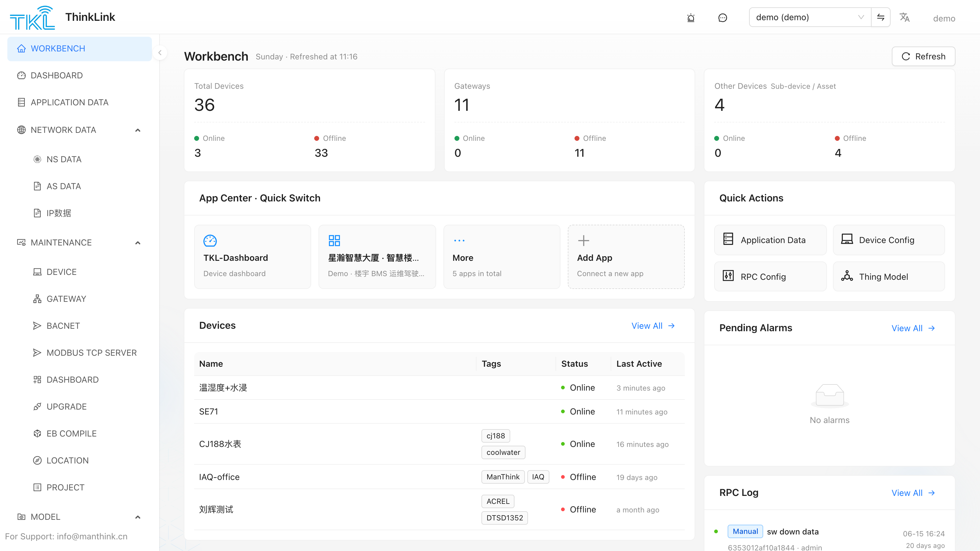Open the language translate icon
Image resolution: width=980 pixels, height=551 pixels.
click(904, 17)
